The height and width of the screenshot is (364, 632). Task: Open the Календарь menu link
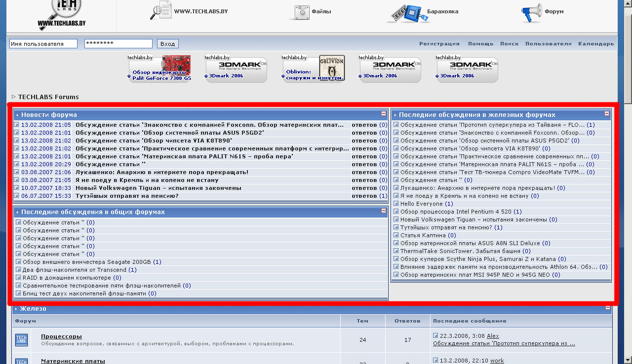point(596,43)
